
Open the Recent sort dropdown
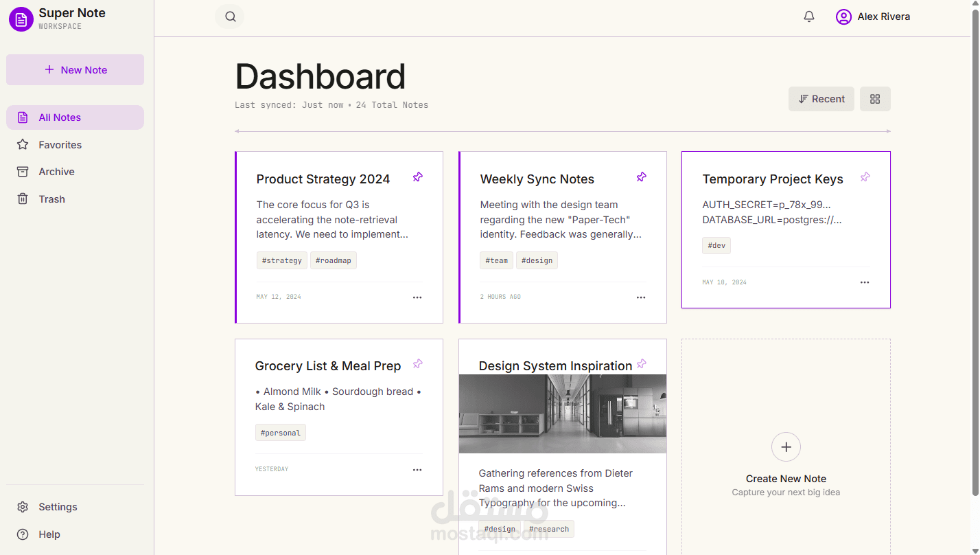(821, 99)
